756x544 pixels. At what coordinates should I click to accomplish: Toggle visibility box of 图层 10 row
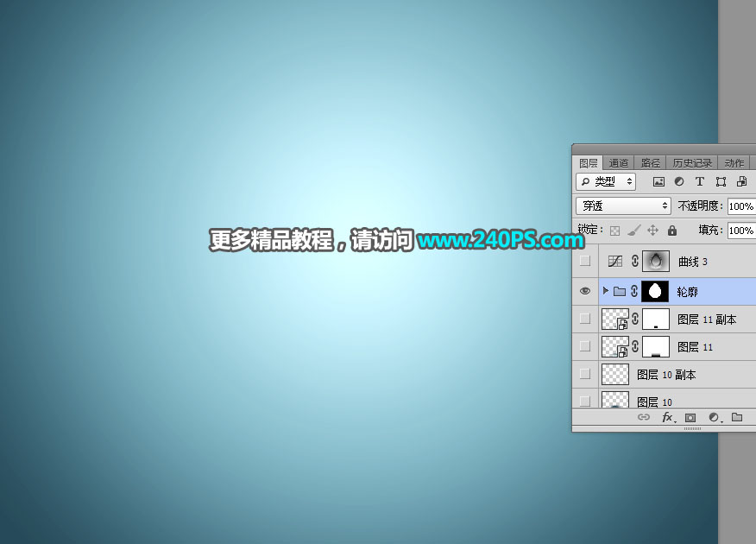click(585, 401)
